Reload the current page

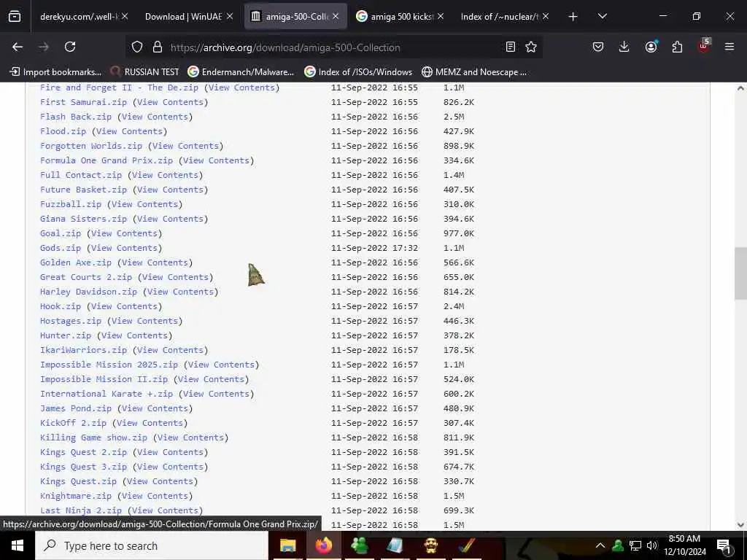[x=70, y=47]
